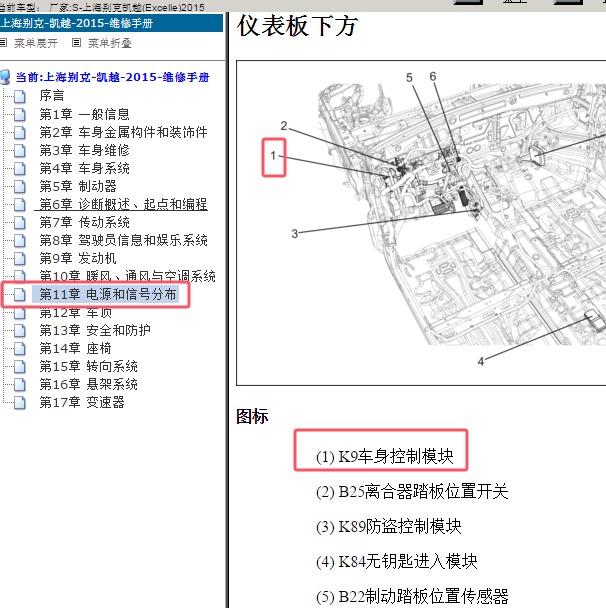Image resolution: width=606 pixels, height=608 pixels.
Task: Click the 上海别克-凯越-2015-维修手册 panel header
Action: 111,23
